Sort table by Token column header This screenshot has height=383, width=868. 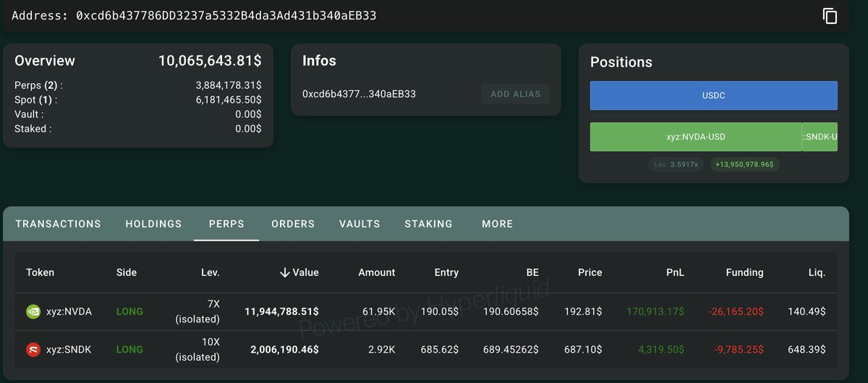[x=40, y=272]
